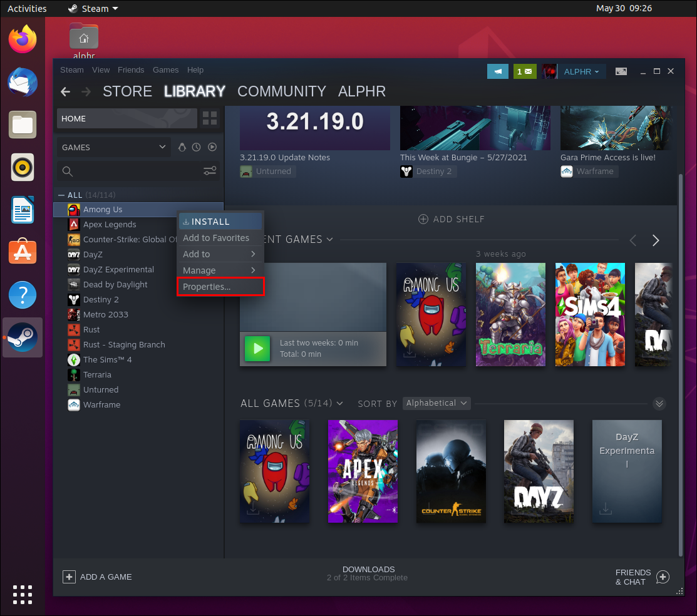Open Activities overview in top bar
This screenshot has width=697, height=616.
[27, 8]
